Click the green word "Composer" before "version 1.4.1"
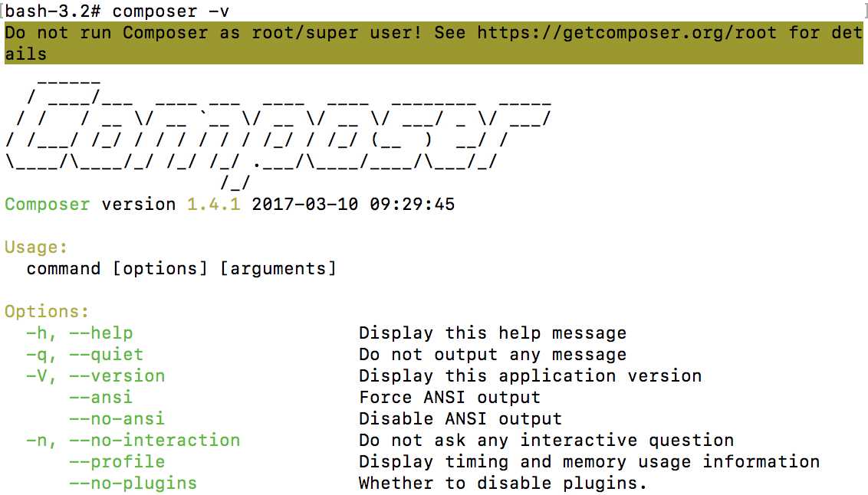 (47, 205)
